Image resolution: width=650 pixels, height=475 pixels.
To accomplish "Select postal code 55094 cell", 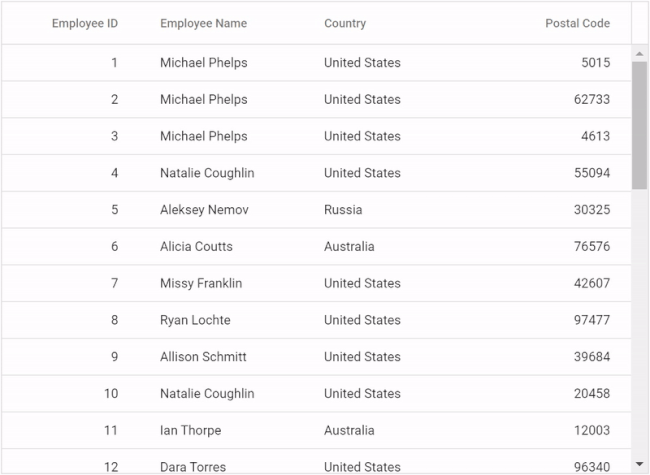I will (x=592, y=173).
